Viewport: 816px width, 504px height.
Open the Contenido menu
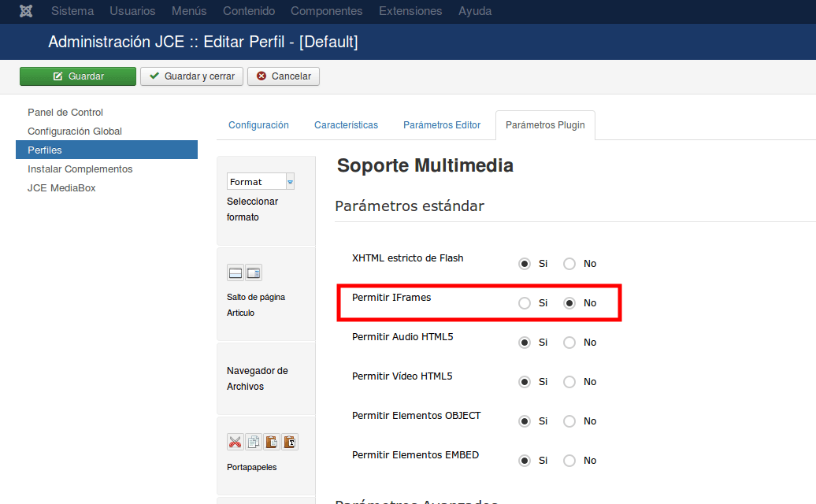(x=249, y=11)
